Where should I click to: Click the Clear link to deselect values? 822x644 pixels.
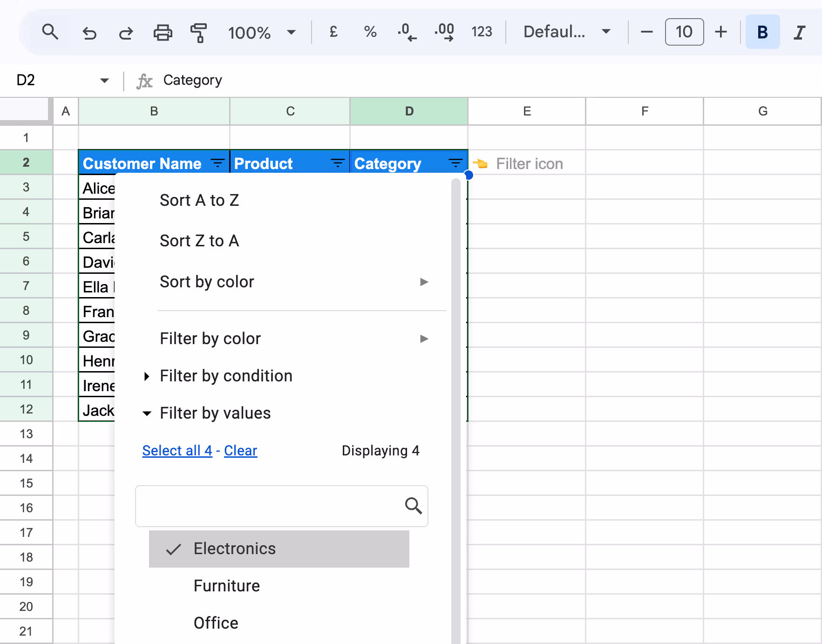240,450
